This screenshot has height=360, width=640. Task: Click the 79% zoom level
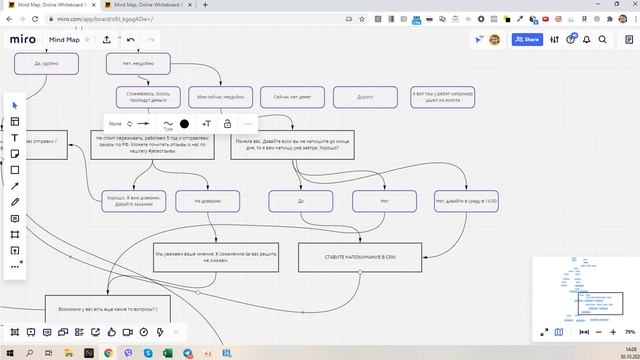(630, 332)
